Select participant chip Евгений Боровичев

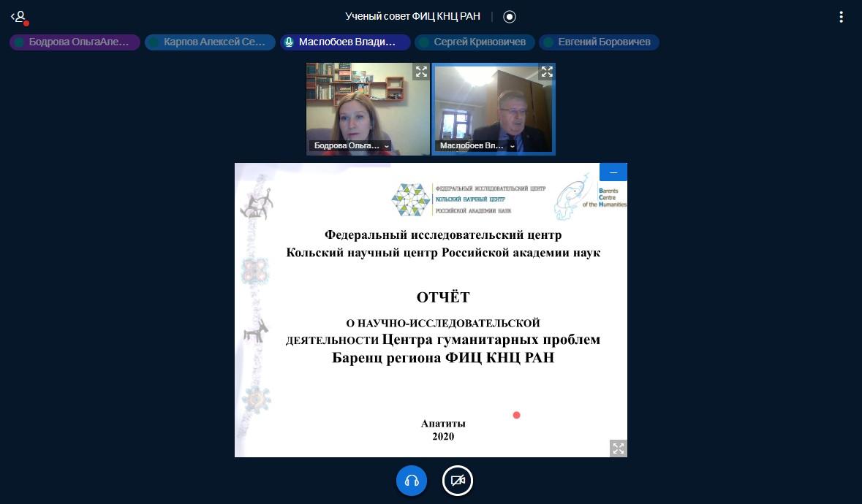(600, 42)
